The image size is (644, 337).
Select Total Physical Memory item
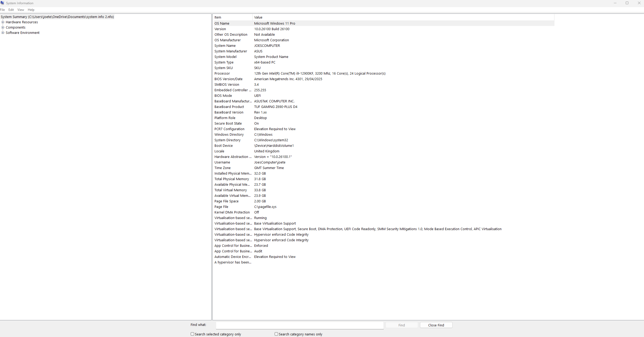pyautogui.click(x=232, y=179)
